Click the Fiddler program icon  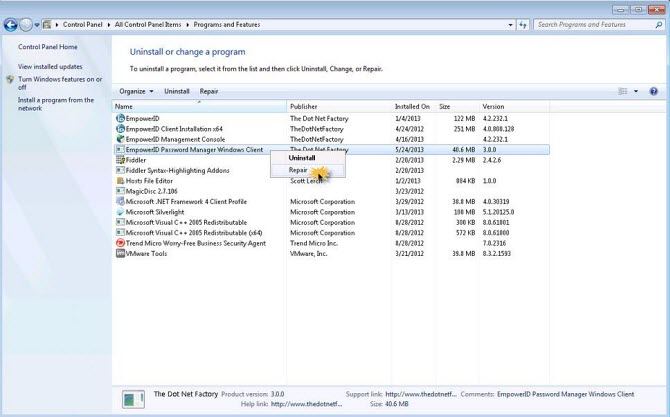120,160
